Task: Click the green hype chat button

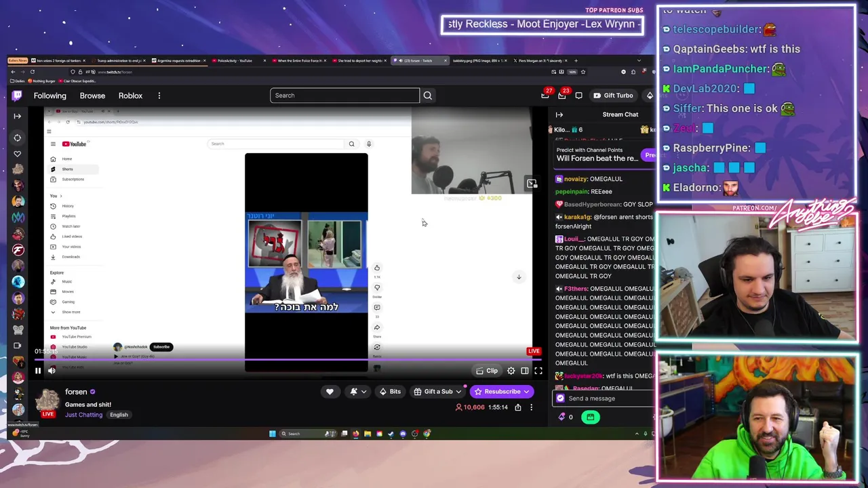Action: point(591,417)
